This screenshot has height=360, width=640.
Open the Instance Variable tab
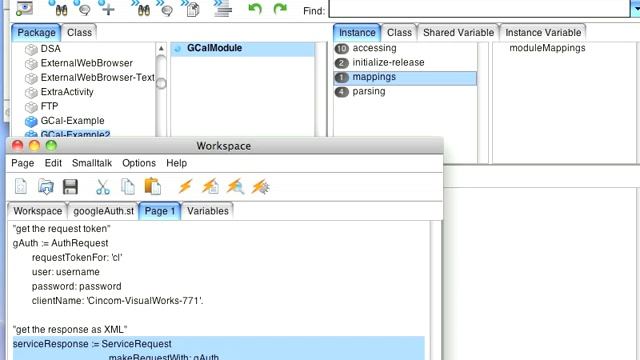pos(543,33)
